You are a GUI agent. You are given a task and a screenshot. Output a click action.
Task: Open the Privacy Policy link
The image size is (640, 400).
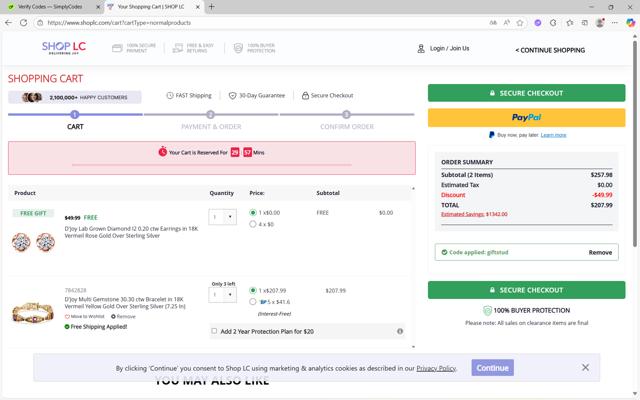click(x=436, y=368)
